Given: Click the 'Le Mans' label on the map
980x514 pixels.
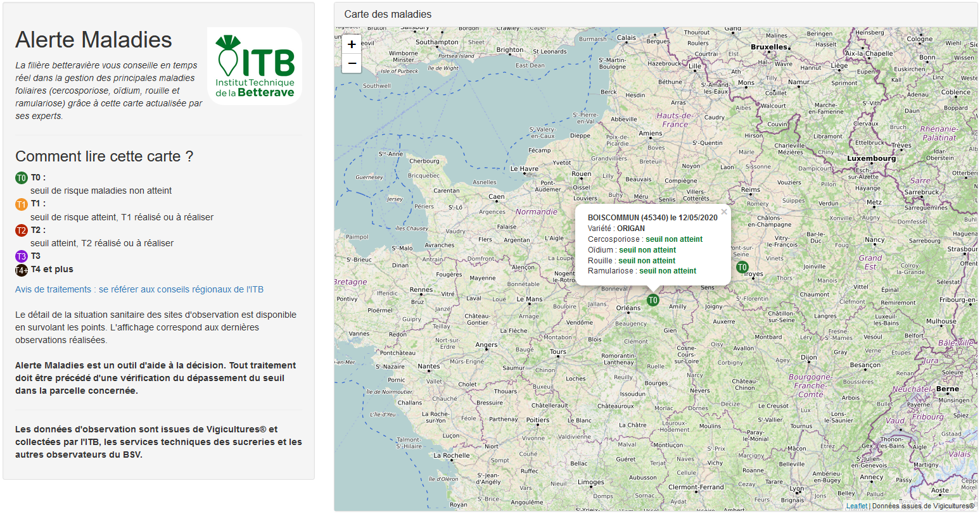Looking at the screenshot, I should [x=530, y=299].
